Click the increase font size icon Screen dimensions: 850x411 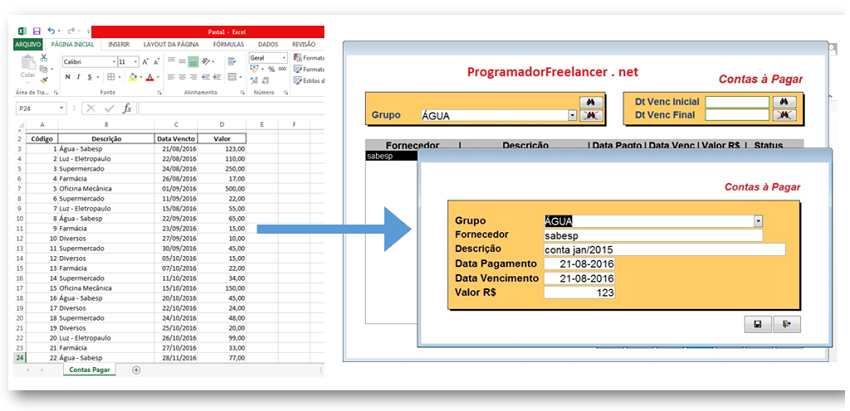tap(145, 62)
